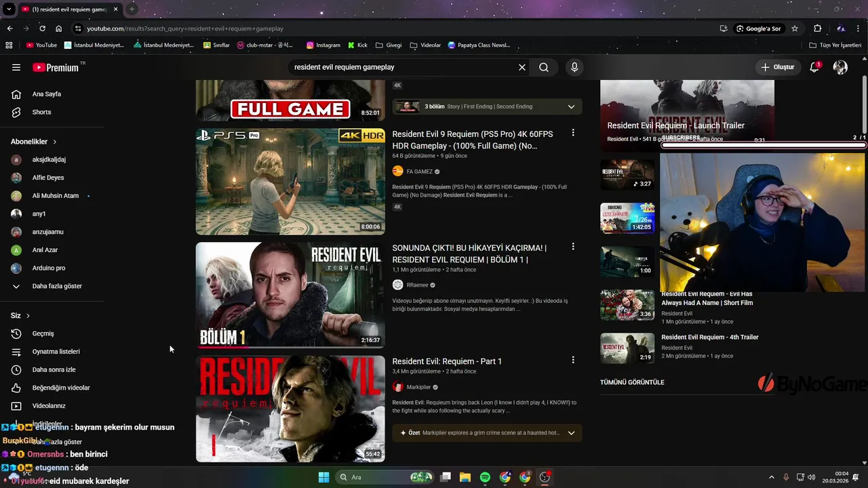Viewport: 868px width, 488px height.
Task: Bookmark this page with star icon
Action: (795, 28)
